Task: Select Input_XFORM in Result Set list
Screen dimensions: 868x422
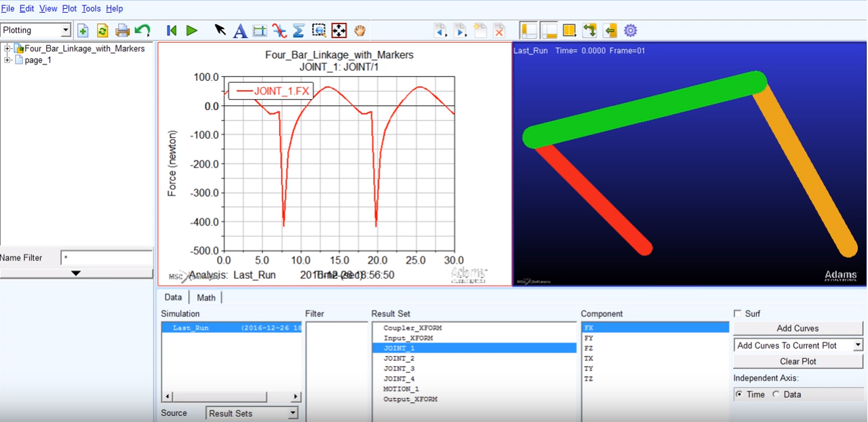Action: click(x=408, y=338)
